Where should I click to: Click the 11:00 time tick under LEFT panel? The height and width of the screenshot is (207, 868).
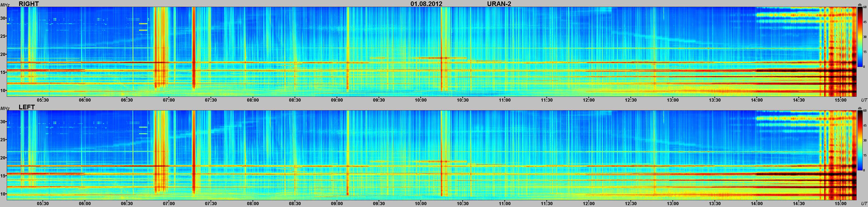pos(505,204)
